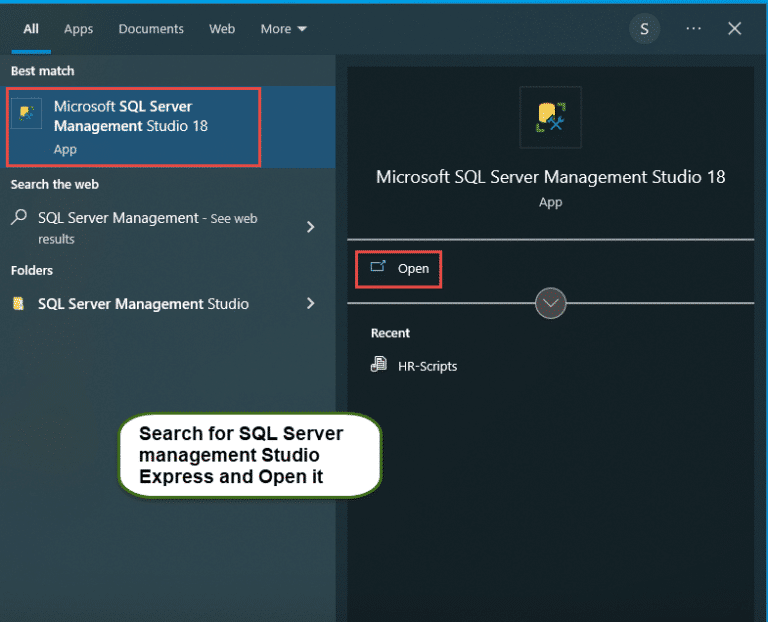Click the S user account avatar

645,29
